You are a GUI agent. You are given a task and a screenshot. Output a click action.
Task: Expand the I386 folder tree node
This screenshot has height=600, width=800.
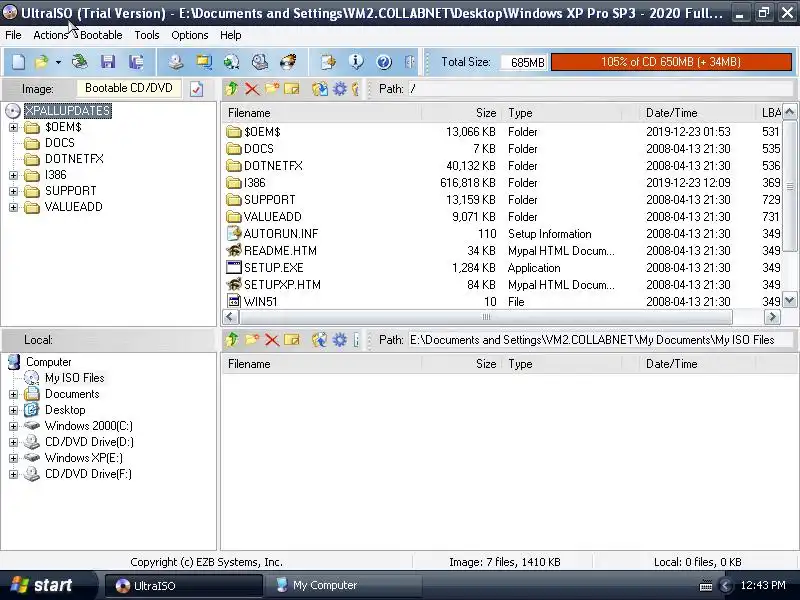pyautogui.click(x=13, y=175)
